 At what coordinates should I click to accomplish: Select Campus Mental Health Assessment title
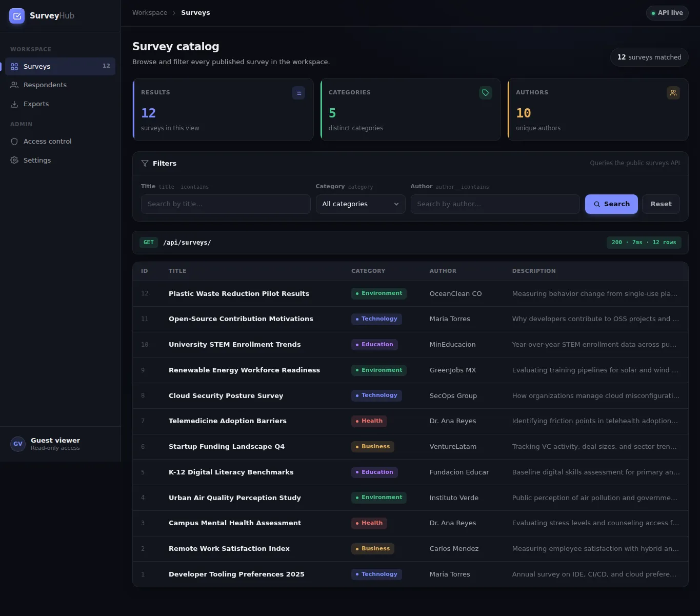click(x=235, y=523)
